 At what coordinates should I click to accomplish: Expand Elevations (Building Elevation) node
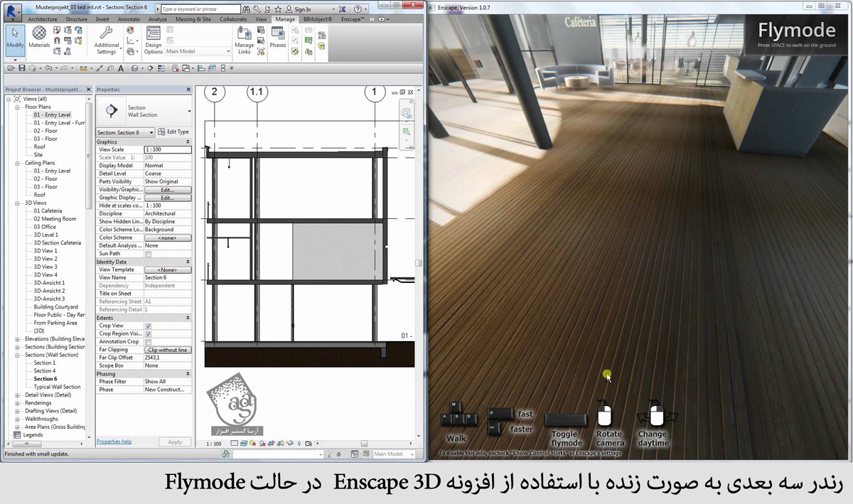[17, 339]
